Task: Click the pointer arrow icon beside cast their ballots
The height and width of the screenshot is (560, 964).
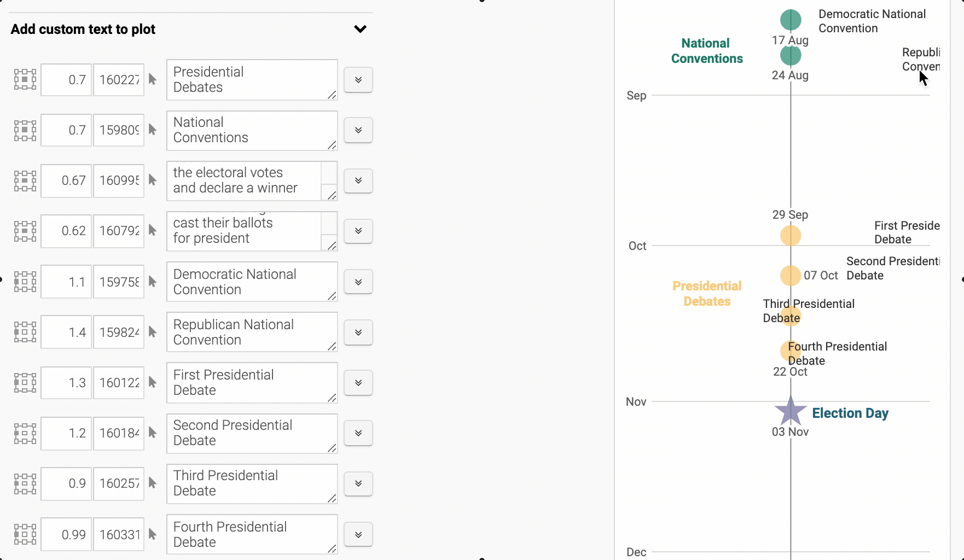Action: coord(152,231)
